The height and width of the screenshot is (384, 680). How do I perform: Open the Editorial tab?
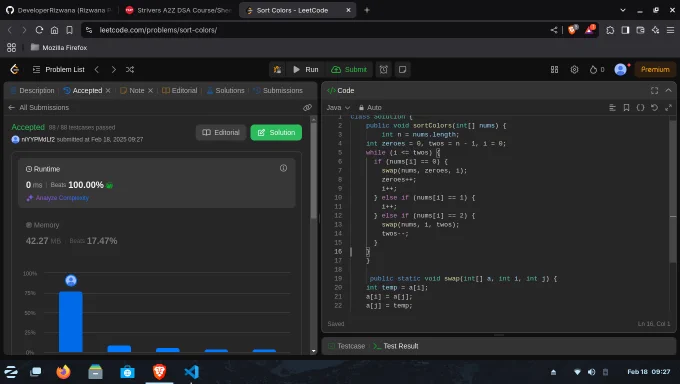point(180,90)
